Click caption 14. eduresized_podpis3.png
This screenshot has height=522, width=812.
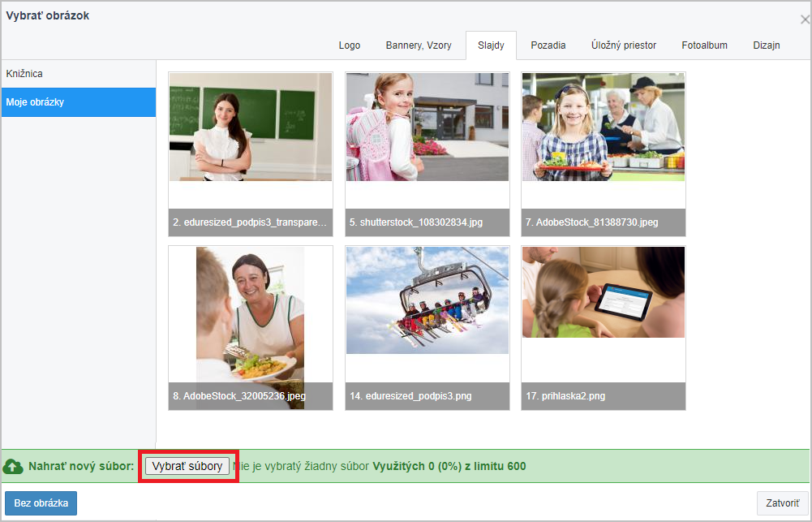[427, 396]
